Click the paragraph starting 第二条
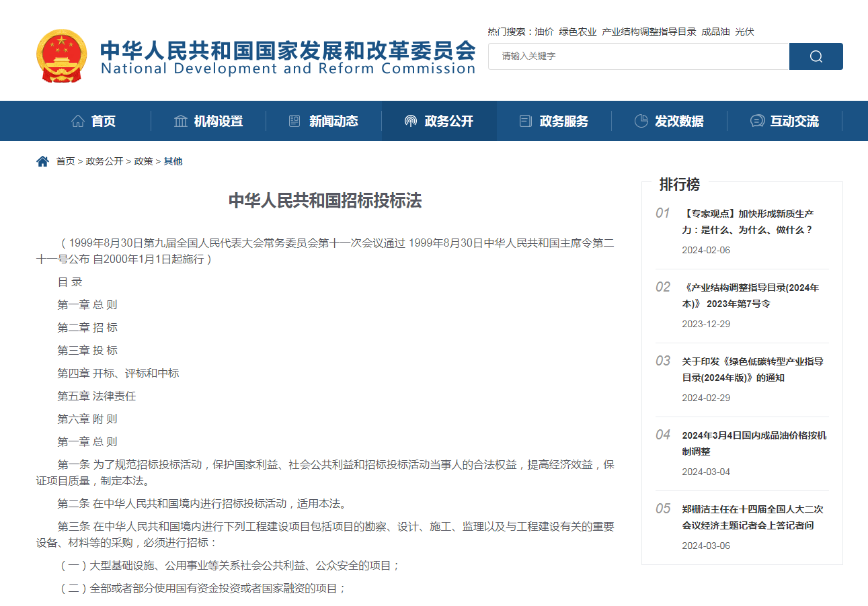This screenshot has height=606, width=868. [x=202, y=504]
